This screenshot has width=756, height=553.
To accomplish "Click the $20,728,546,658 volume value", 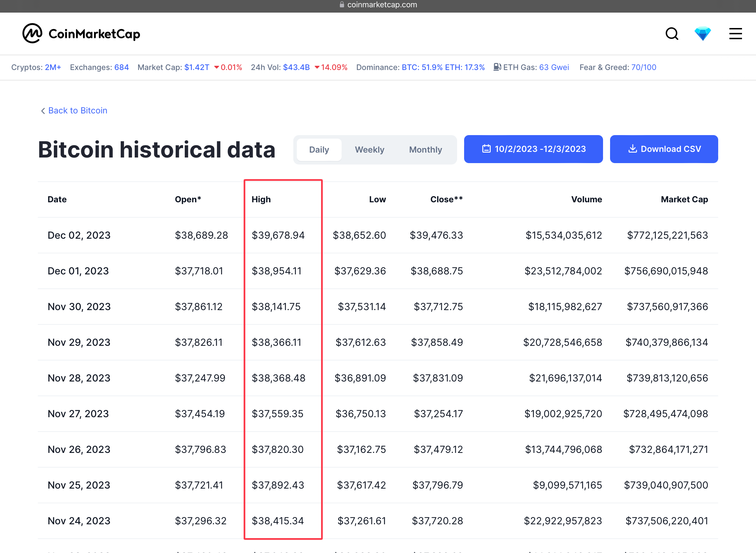I will click(562, 342).
